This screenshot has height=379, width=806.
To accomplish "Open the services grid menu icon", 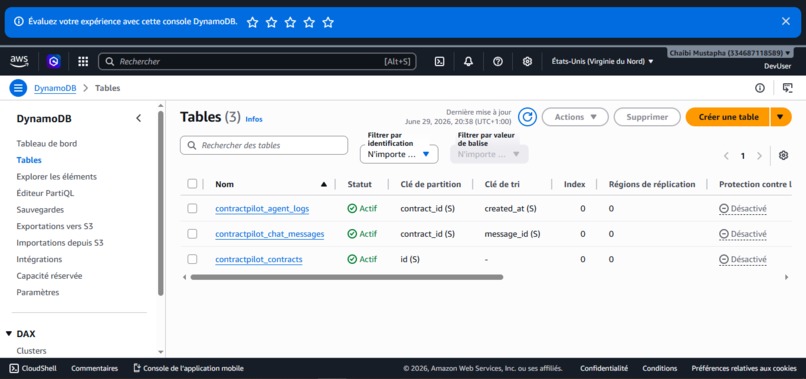I will pos(83,62).
